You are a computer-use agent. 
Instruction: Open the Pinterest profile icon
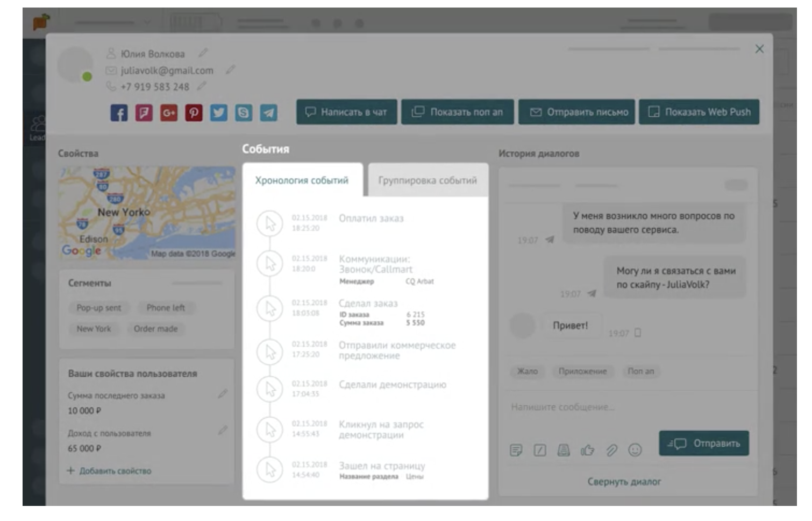pos(194,113)
